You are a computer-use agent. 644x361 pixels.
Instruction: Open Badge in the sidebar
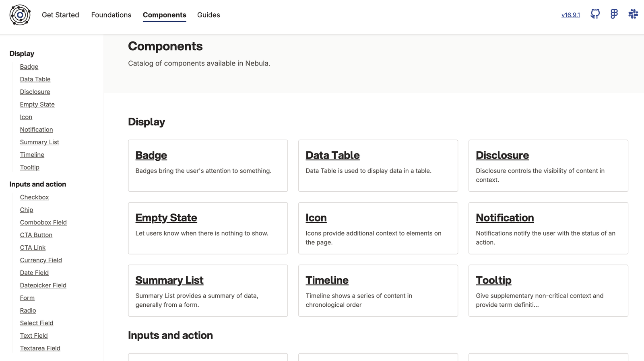pos(29,67)
